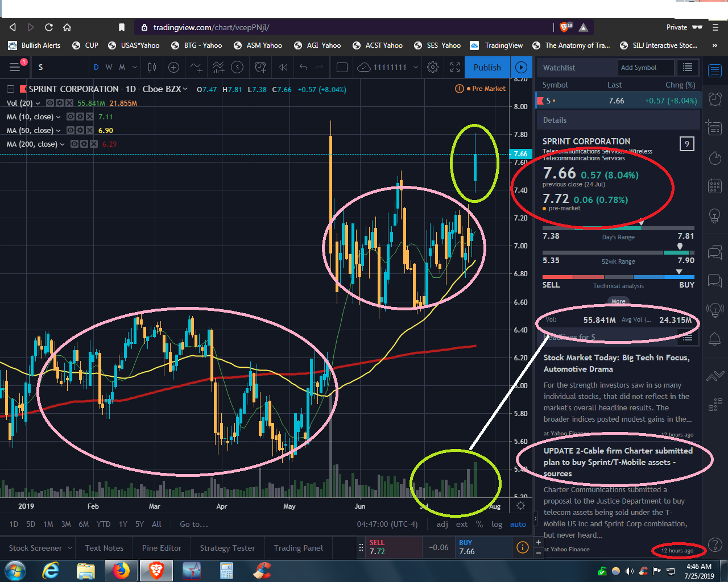Click the Add Symbol input field
The height and width of the screenshot is (582, 728).
click(x=646, y=68)
